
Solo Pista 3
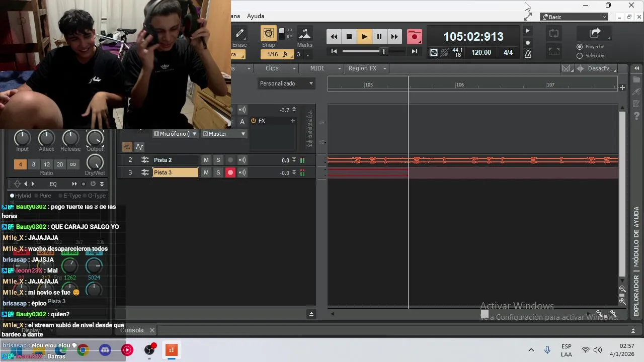point(218,172)
